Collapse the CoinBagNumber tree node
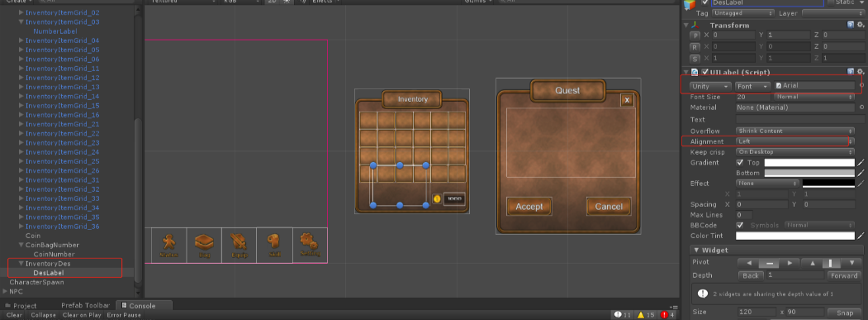 pos(21,245)
